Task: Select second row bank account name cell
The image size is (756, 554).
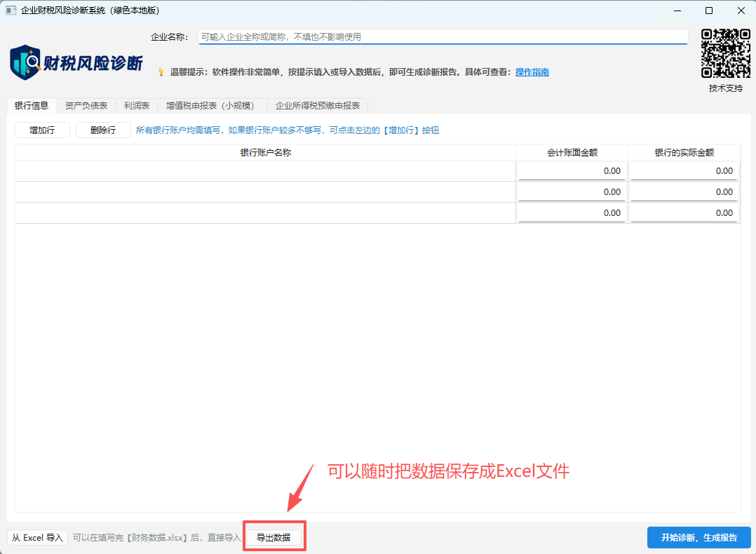Action: [266, 192]
